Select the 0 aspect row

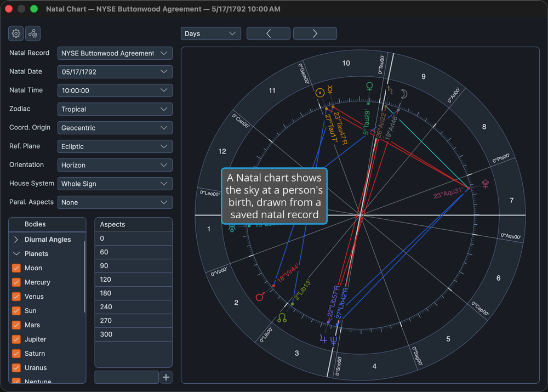click(x=134, y=238)
